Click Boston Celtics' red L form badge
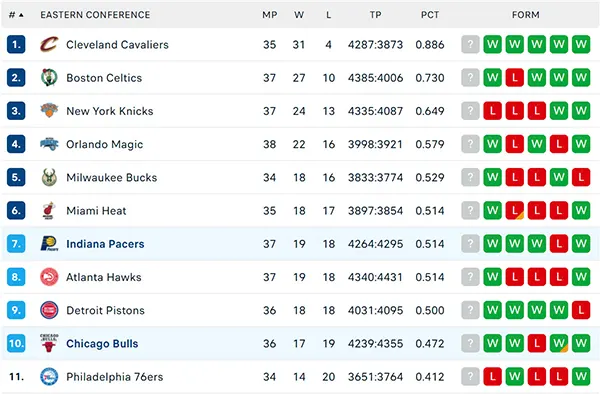 click(515, 78)
